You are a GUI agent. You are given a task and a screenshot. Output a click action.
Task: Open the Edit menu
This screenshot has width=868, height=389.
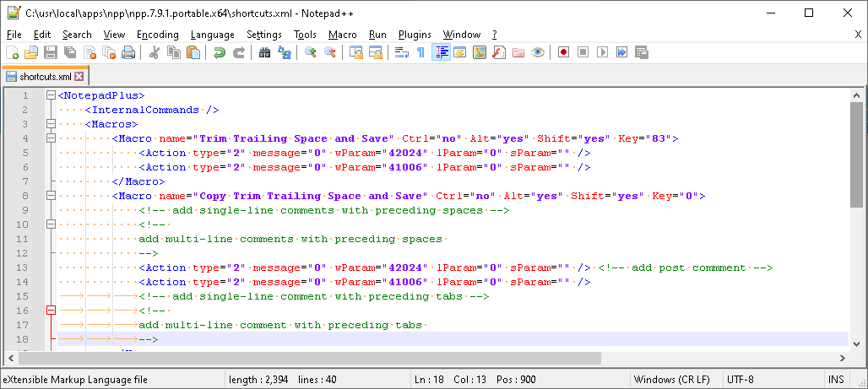click(x=42, y=35)
